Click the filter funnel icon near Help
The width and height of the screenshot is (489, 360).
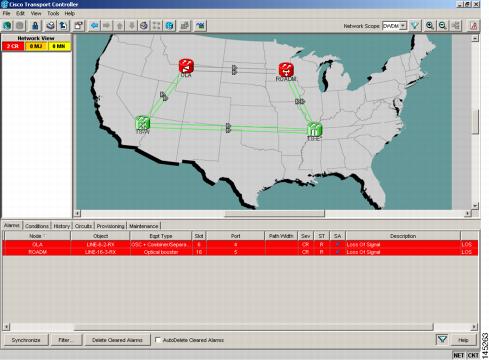point(442,339)
